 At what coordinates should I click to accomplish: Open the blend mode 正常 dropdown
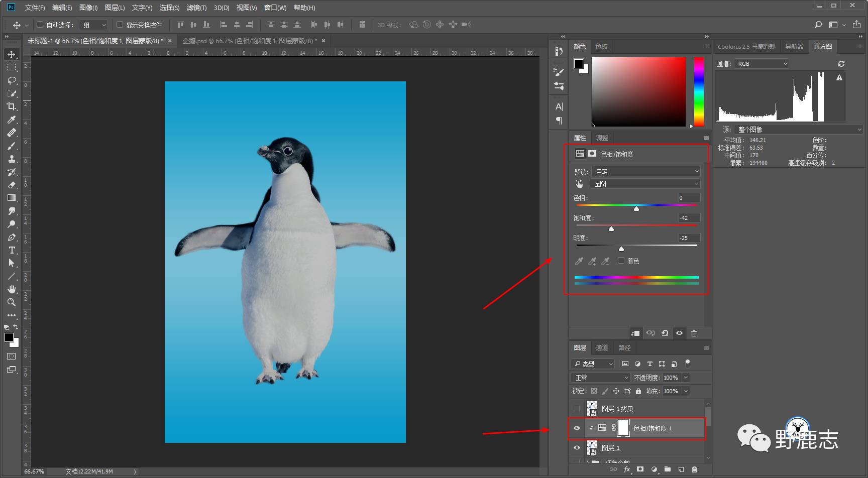coord(600,378)
